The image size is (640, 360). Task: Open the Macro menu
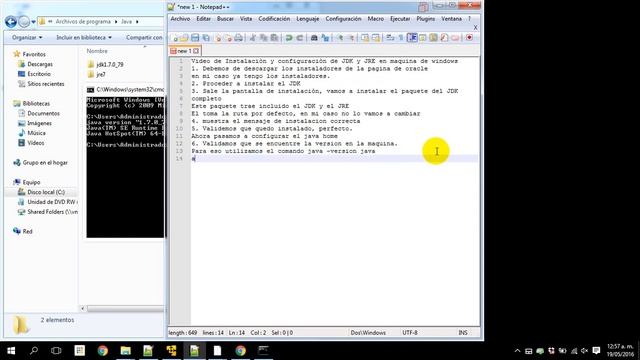(376, 19)
